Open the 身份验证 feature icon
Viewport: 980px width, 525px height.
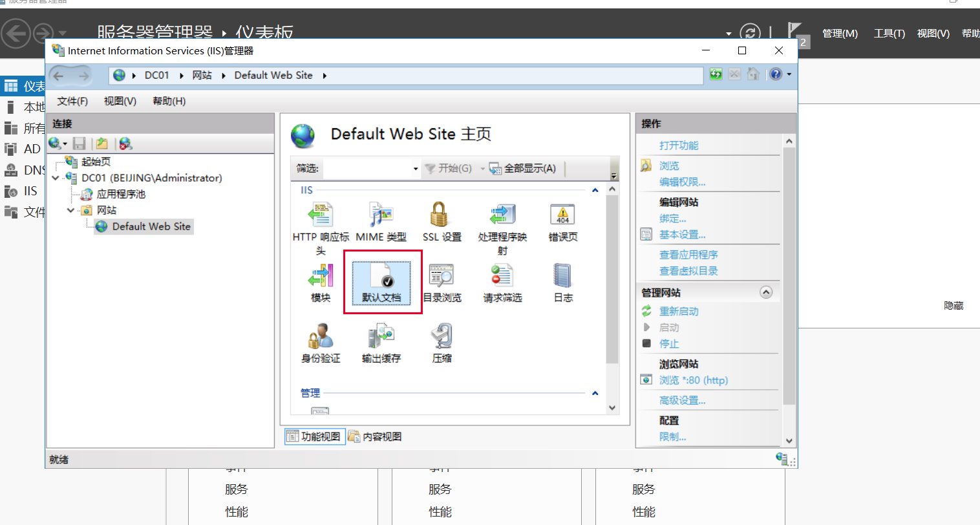(x=321, y=343)
